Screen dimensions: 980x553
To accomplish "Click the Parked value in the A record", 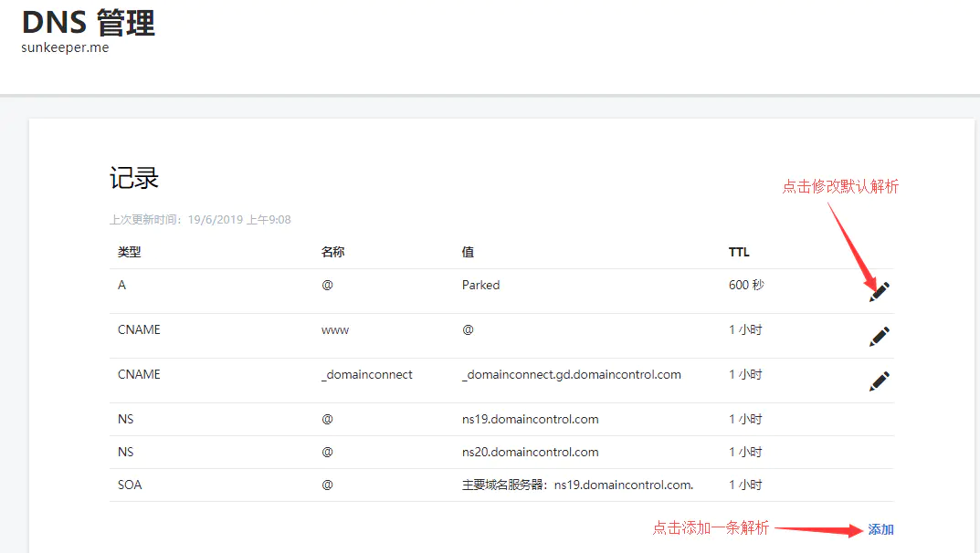I will pyautogui.click(x=480, y=286).
